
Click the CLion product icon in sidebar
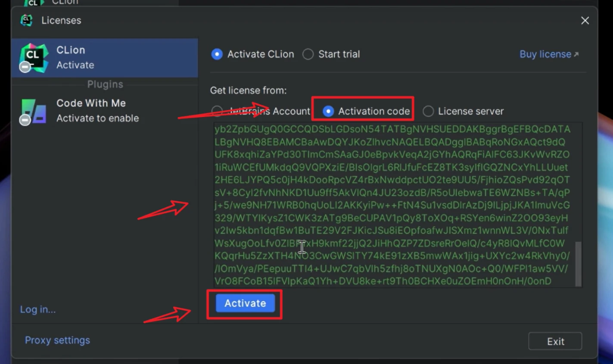[x=34, y=58]
